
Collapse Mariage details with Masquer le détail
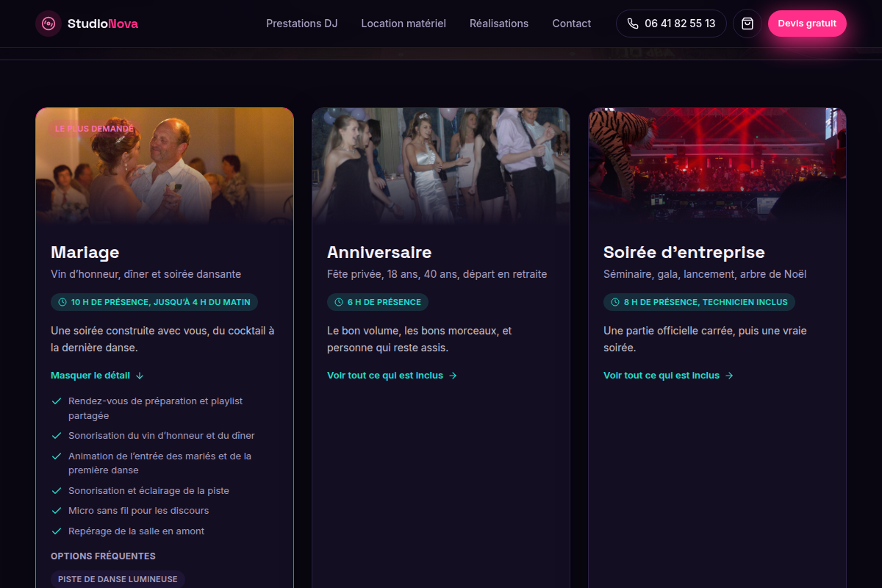pos(97,376)
